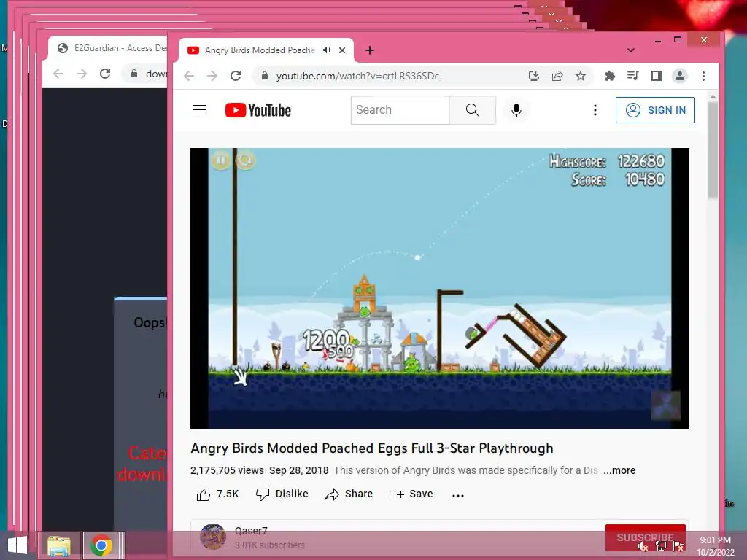747x560 pixels.
Task: Share this page icon in address bar
Action: tap(557, 76)
